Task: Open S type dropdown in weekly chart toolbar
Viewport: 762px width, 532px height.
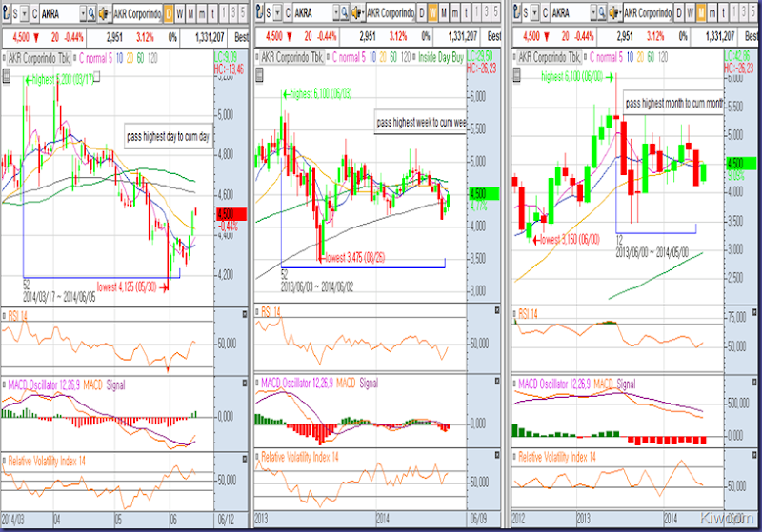Action: coord(277,13)
